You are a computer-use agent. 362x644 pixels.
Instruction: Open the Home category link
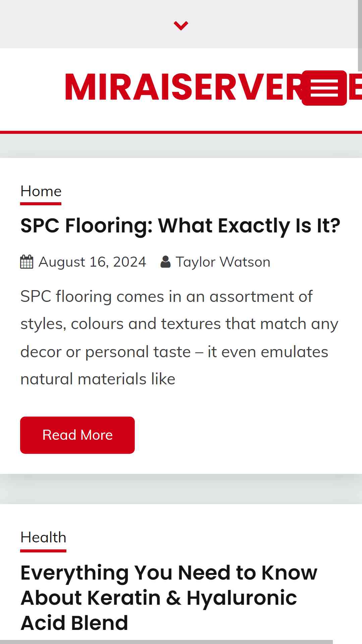[x=41, y=192]
